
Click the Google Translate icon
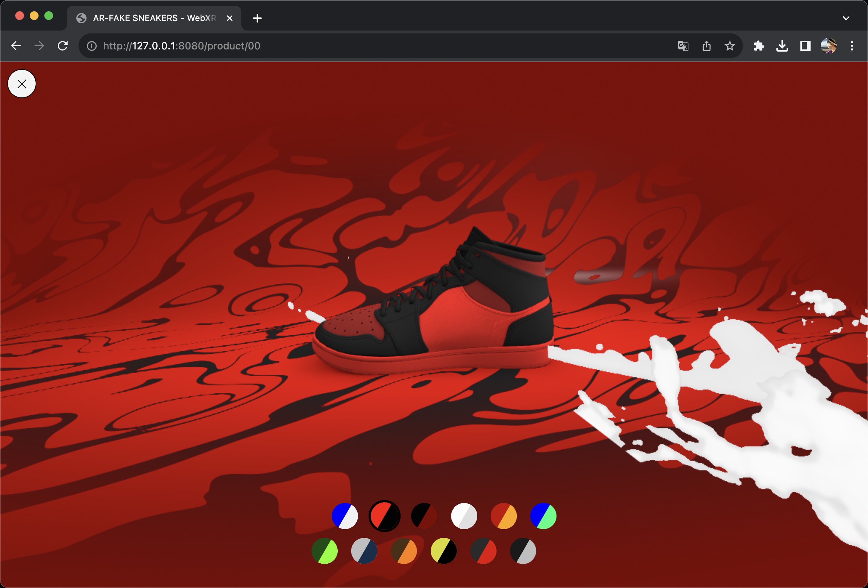click(683, 46)
